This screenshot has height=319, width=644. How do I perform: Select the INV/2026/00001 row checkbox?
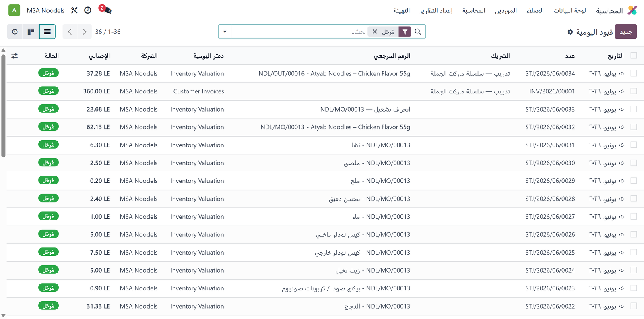[x=634, y=91]
